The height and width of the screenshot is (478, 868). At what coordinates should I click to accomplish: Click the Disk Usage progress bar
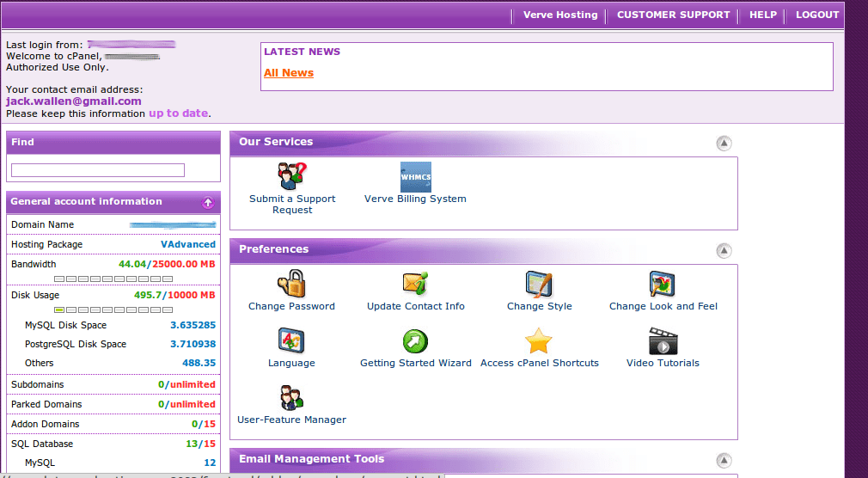113,309
